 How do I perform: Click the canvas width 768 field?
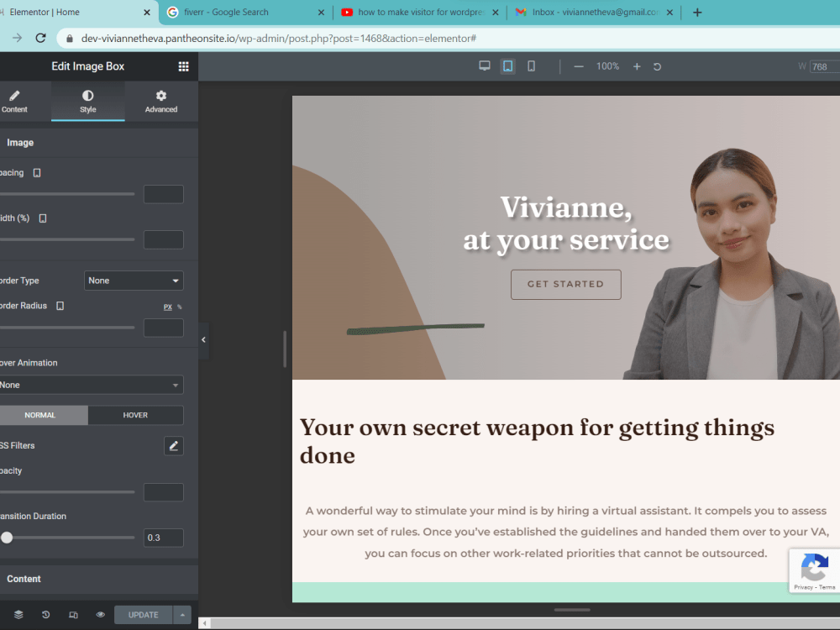pos(825,66)
